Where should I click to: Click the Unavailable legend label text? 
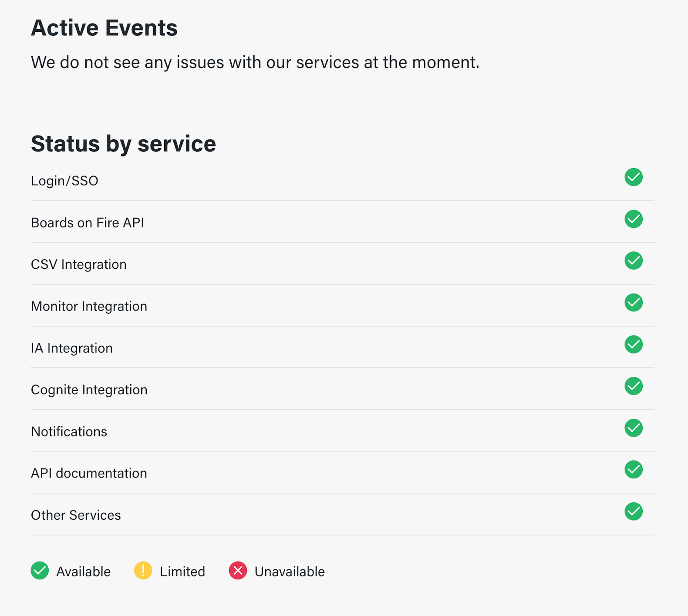click(x=290, y=572)
